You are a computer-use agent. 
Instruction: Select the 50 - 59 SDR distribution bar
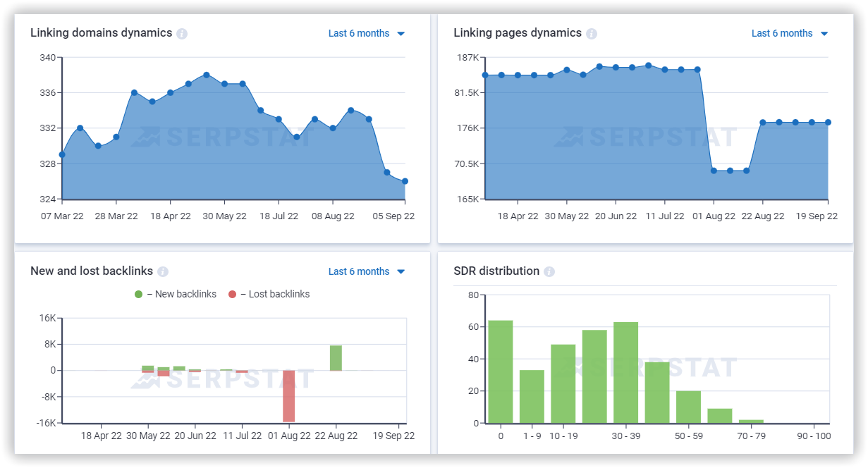[x=688, y=407]
